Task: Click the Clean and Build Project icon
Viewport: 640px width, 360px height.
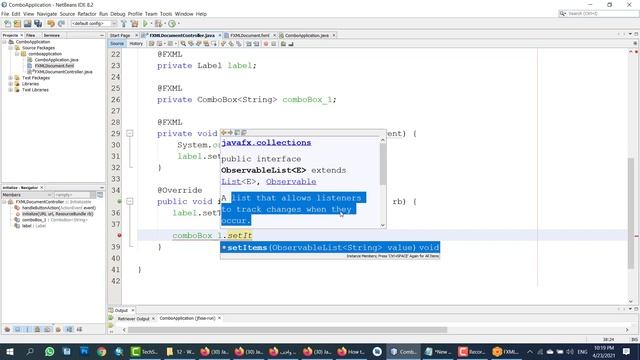Action: point(134,24)
